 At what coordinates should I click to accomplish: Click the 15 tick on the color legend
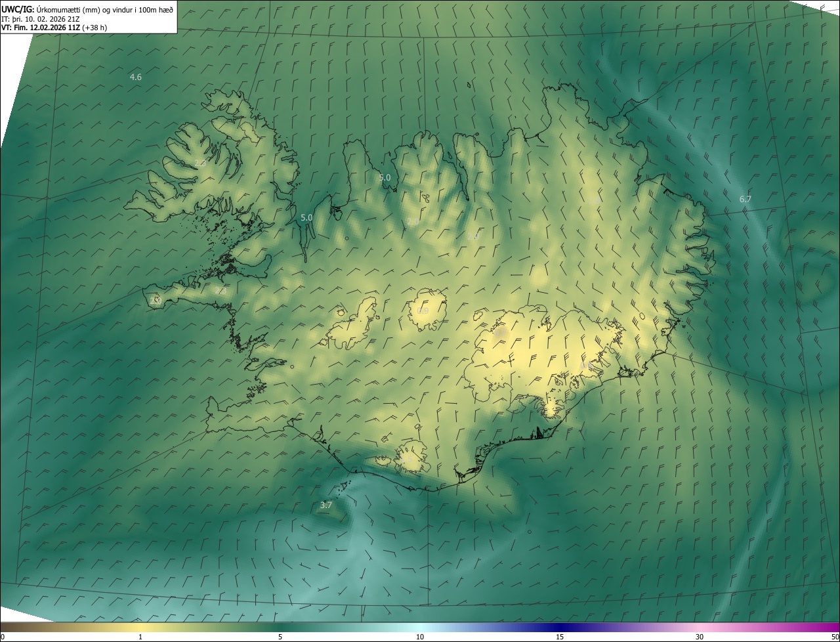point(560,637)
